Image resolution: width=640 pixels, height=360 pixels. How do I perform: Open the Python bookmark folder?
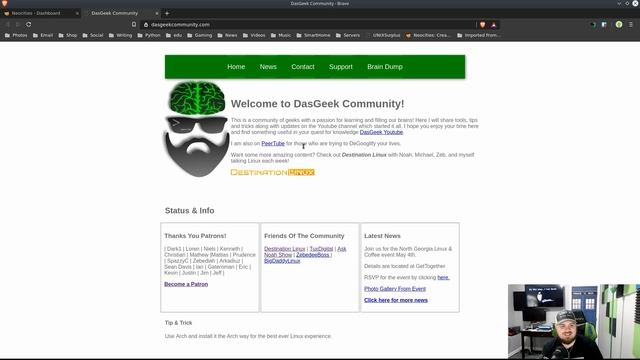coord(149,36)
